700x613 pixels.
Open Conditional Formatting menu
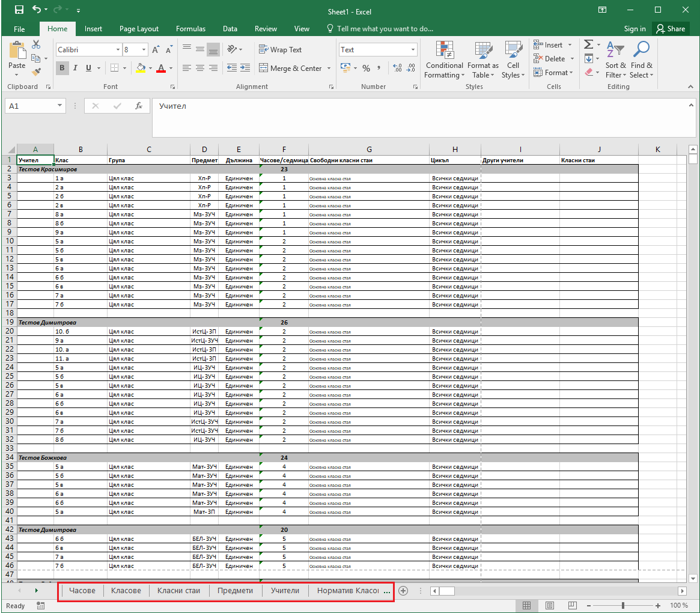(444, 61)
